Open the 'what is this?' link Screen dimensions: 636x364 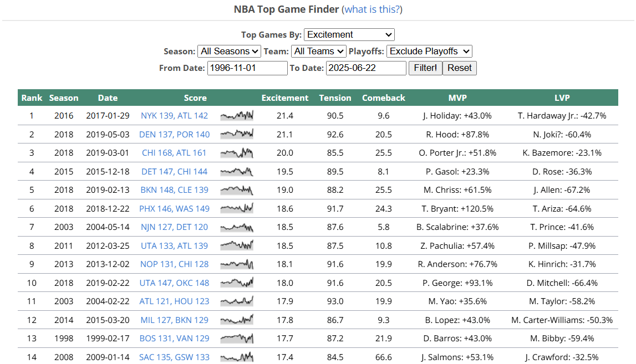tap(373, 9)
